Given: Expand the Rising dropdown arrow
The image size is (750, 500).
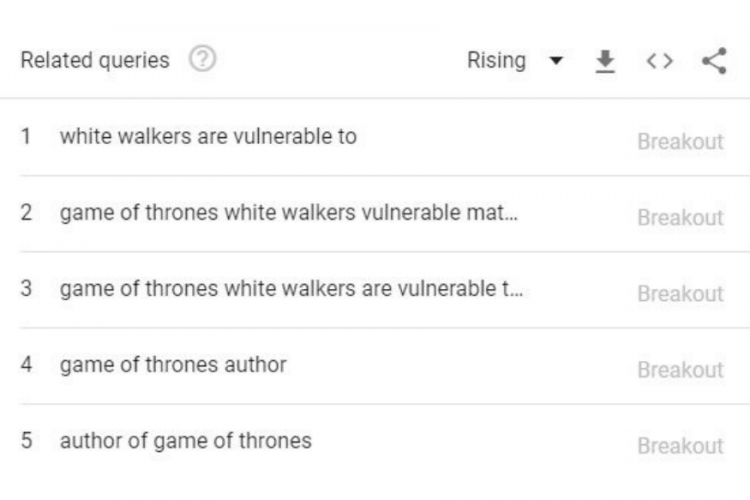Looking at the screenshot, I should [x=556, y=61].
